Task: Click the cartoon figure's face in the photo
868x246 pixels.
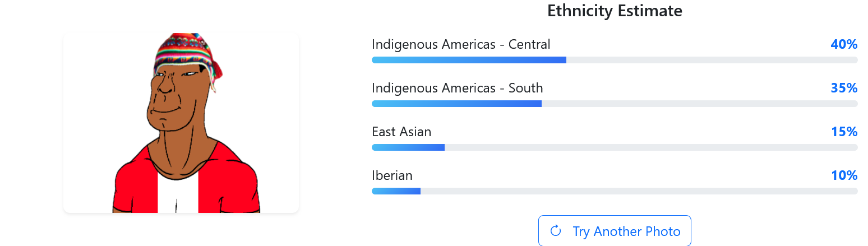Action: point(175,95)
